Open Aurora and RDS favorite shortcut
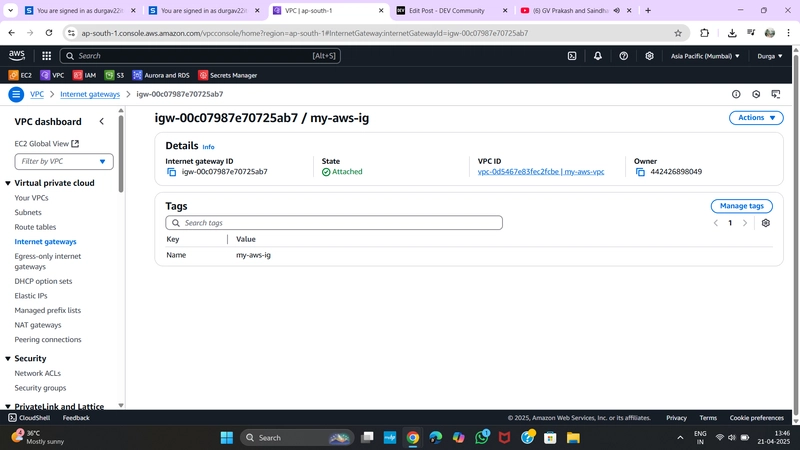 point(161,75)
